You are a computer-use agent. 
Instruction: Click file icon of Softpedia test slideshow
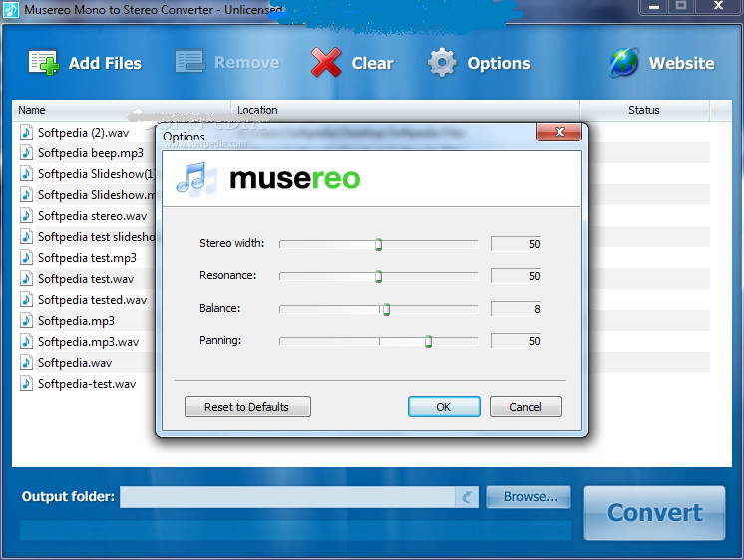coord(26,236)
